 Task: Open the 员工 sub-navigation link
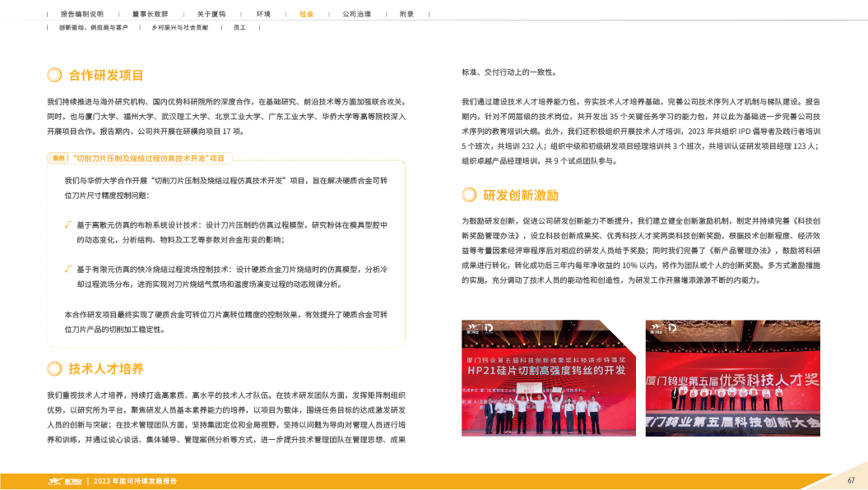point(239,27)
